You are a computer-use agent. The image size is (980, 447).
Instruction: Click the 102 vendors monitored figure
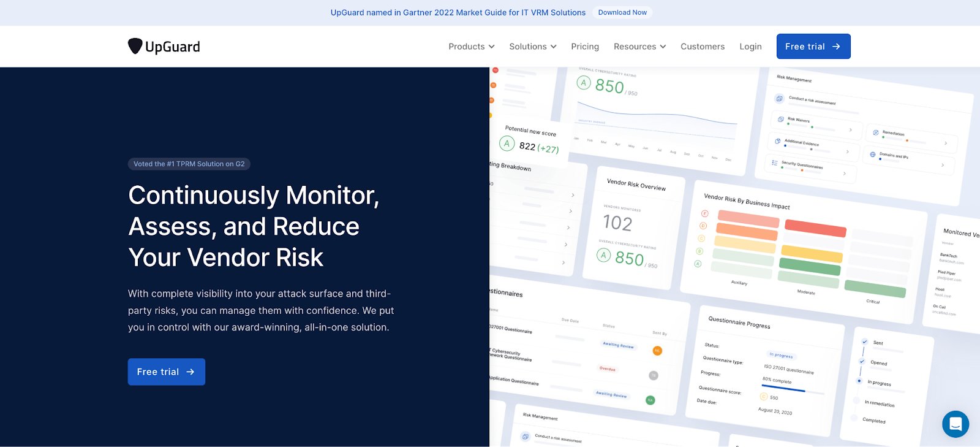617,223
